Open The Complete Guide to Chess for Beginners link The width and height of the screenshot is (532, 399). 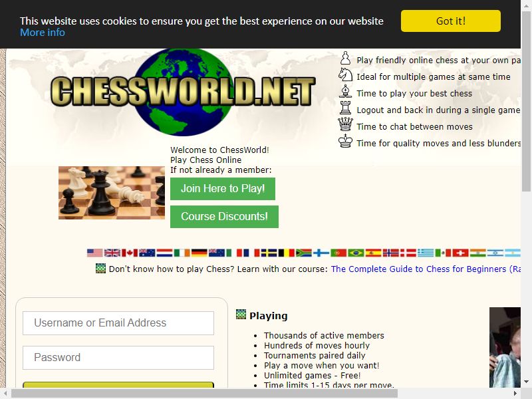pos(426,269)
